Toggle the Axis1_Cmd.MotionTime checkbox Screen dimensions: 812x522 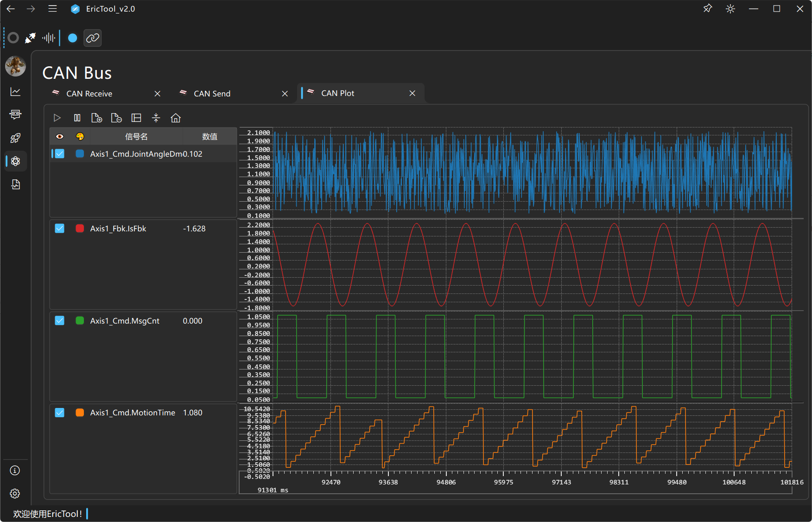[x=60, y=413]
